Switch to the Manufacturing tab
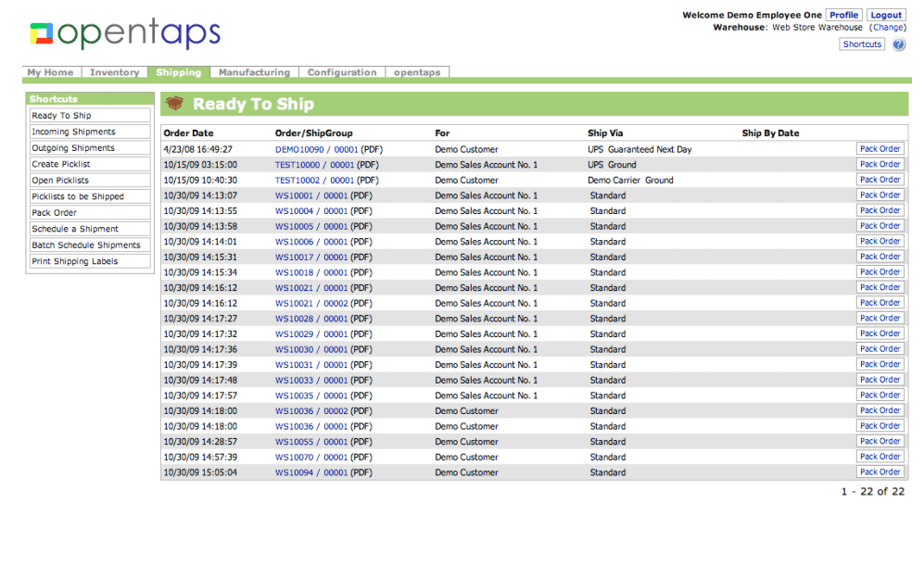The width and height of the screenshot is (924, 566). pyautogui.click(x=254, y=72)
